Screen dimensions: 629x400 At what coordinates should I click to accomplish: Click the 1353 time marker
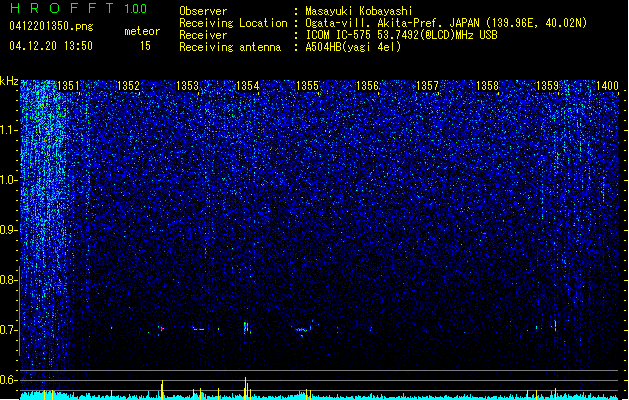pos(187,85)
